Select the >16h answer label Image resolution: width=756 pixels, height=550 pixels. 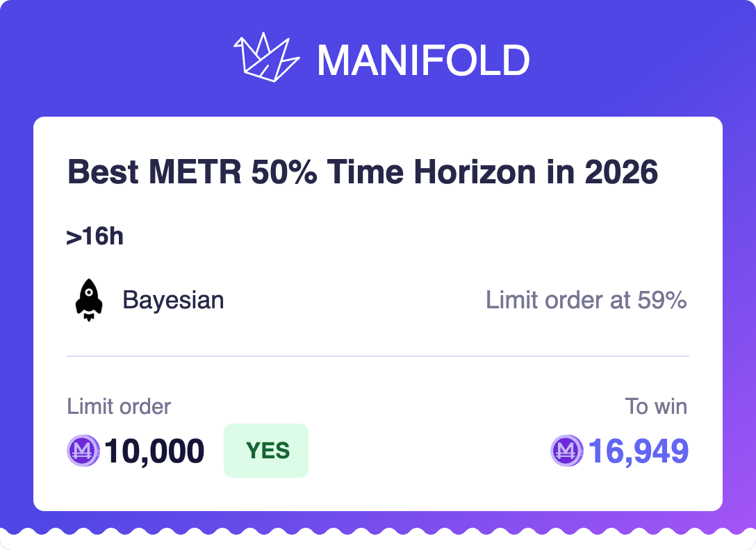click(94, 237)
